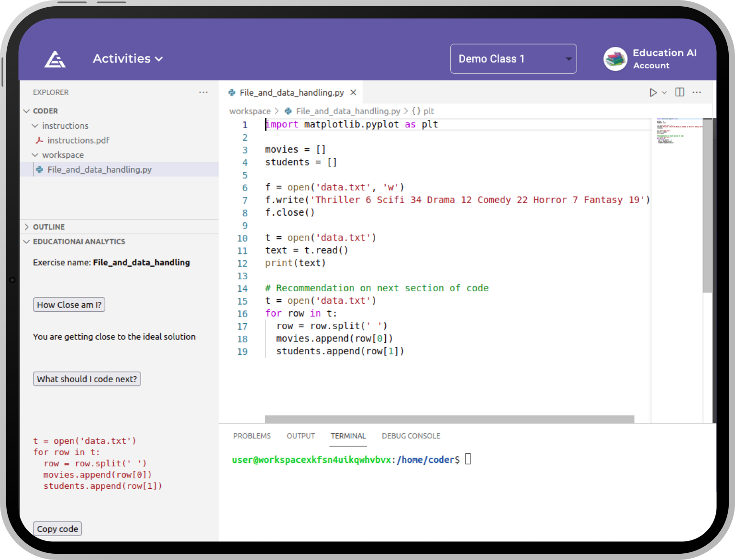
Task: Open Explorer more actions ellipsis
Action: click(x=203, y=92)
